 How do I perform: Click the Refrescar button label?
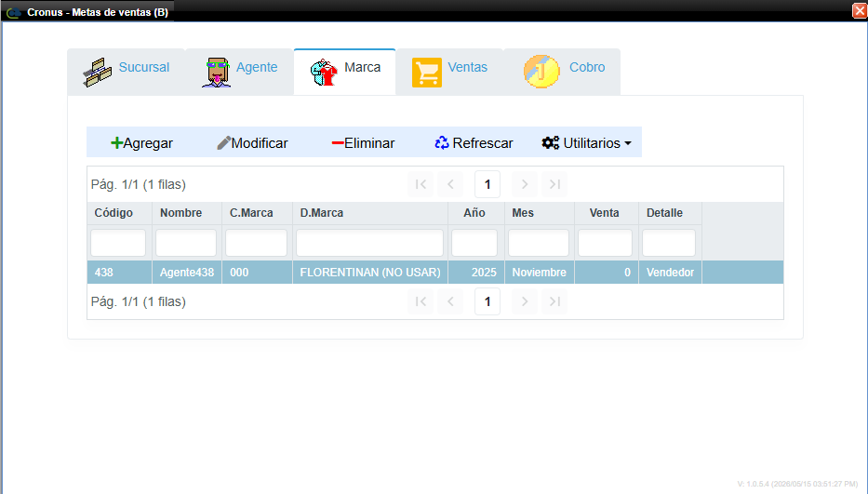point(483,143)
